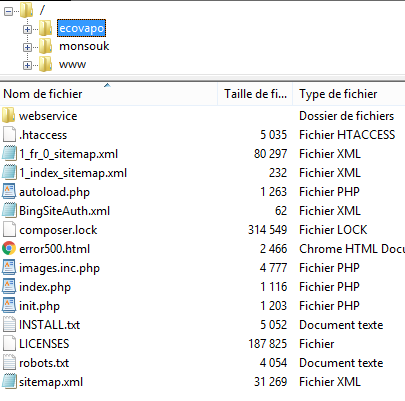
Task: Click the Chrome icon of error500.html
Action: 9,249
